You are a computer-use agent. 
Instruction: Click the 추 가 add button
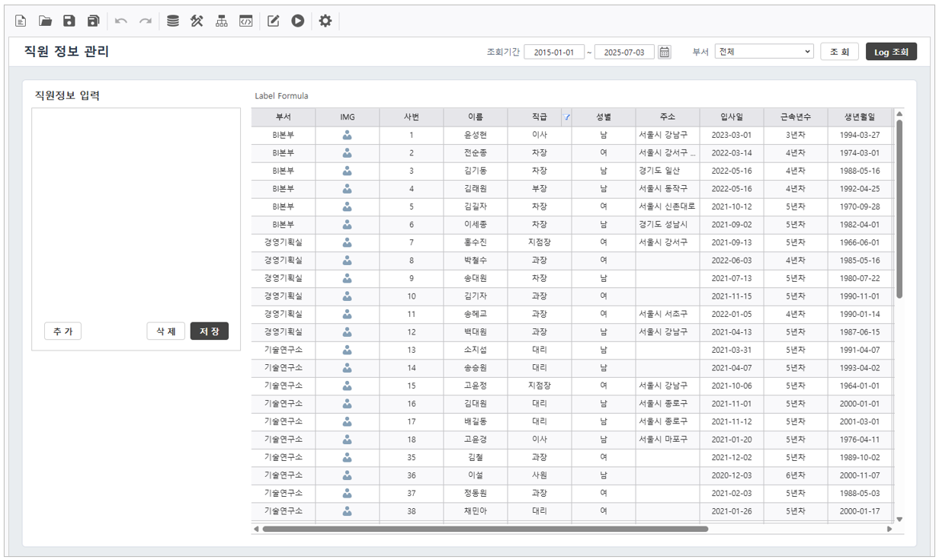pyautogui.click(x=62, y=331)
